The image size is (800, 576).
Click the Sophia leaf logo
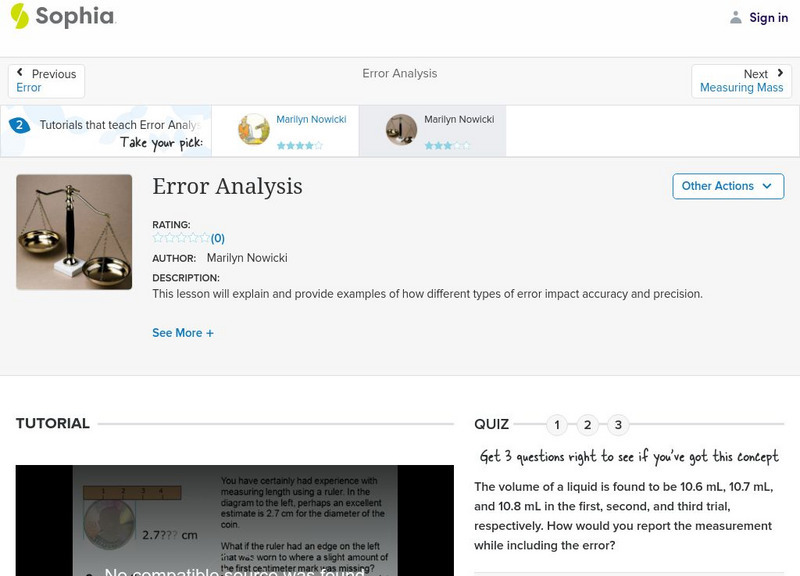point(18,17)
